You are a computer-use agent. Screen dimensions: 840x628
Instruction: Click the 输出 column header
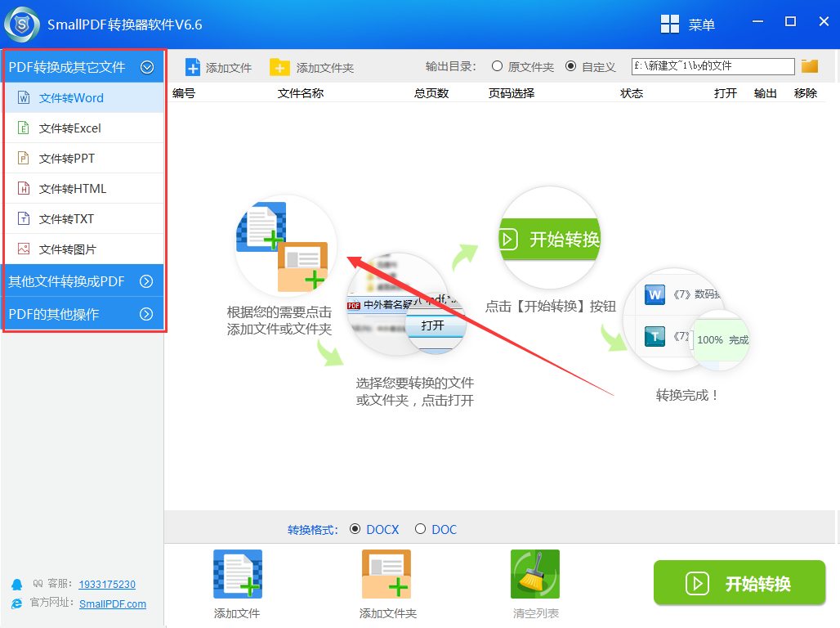[x=765, y=92]
